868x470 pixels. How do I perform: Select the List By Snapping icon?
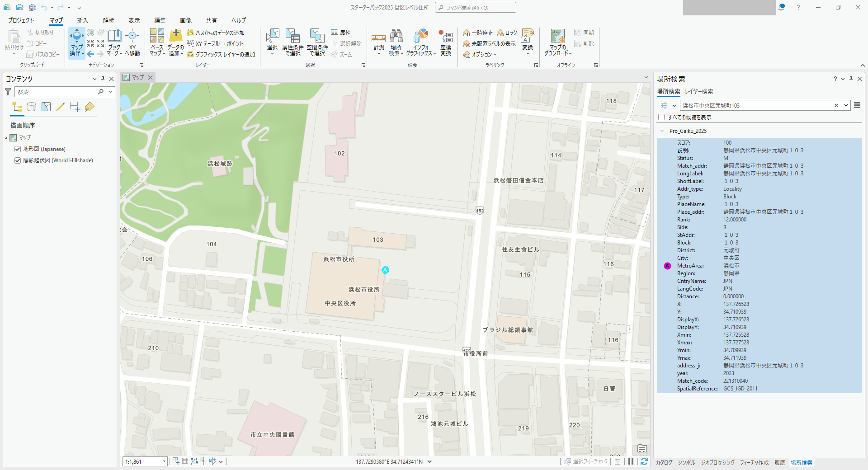tap(75, 107)
